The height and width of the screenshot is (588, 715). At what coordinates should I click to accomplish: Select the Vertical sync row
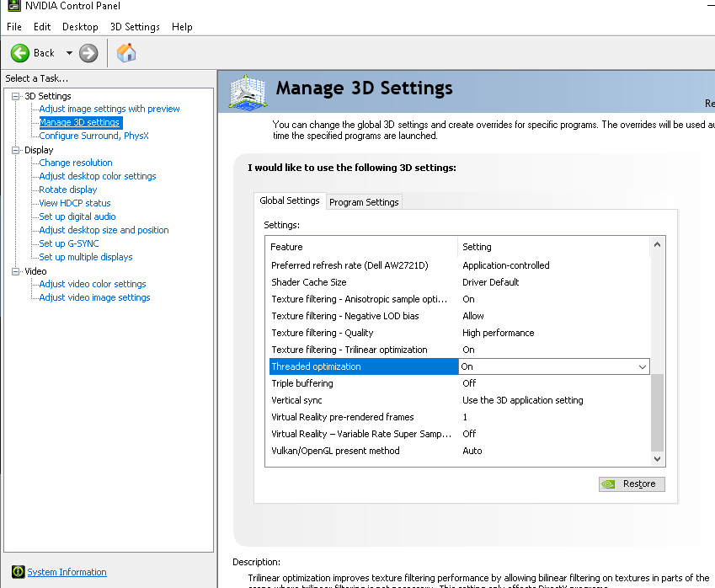coord(459,400)
